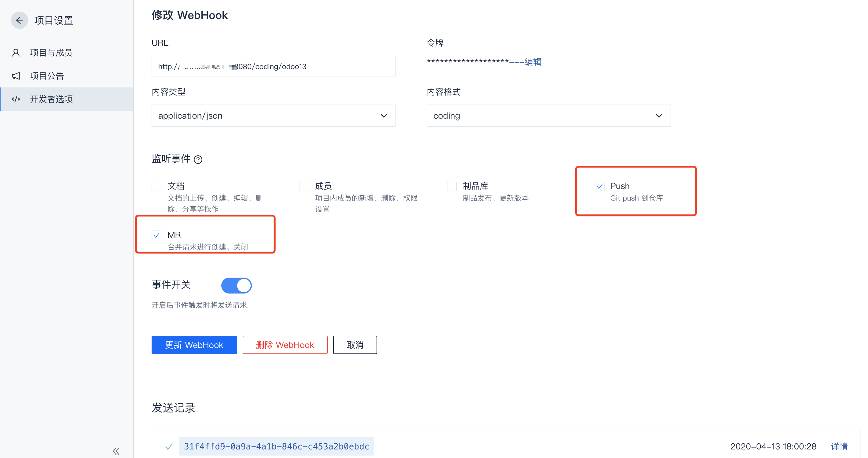
Task: Check the 成员 event checkbox
Action: click(304, 186)
